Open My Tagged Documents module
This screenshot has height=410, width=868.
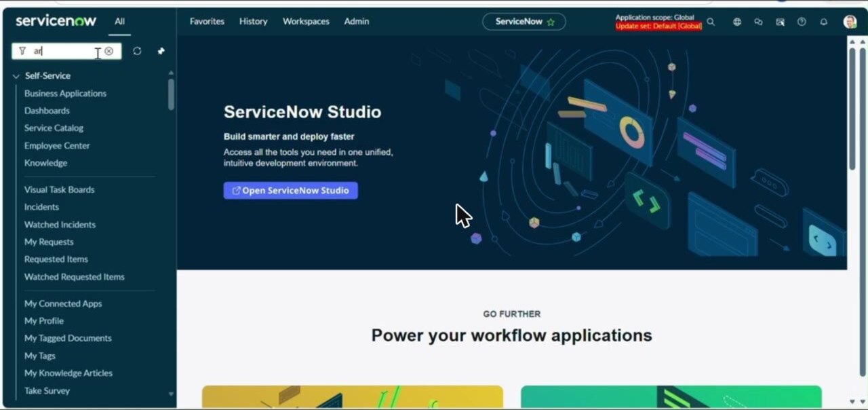[68, 338]
